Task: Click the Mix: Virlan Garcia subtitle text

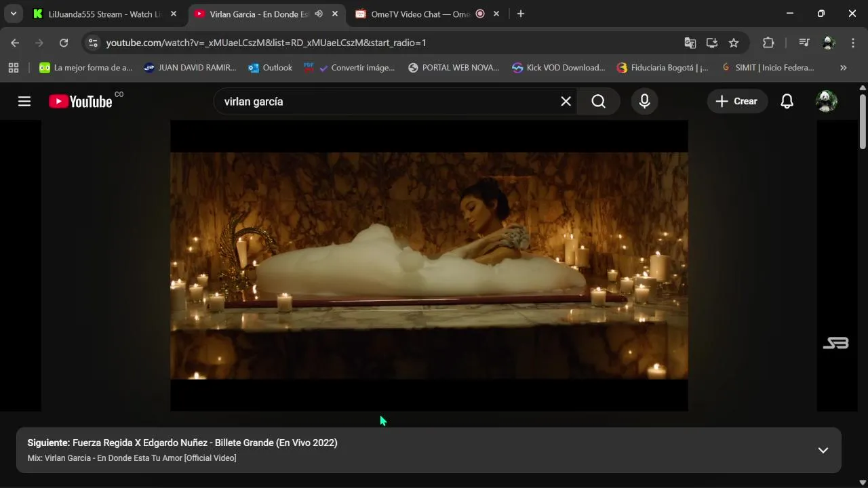Action: pos(132,458)
